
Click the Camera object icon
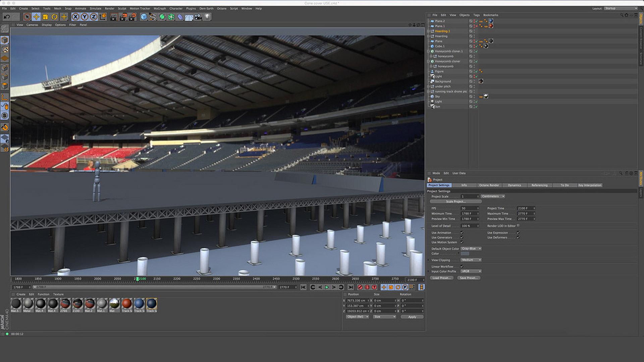pyautogui.click(x=198, y=17)
